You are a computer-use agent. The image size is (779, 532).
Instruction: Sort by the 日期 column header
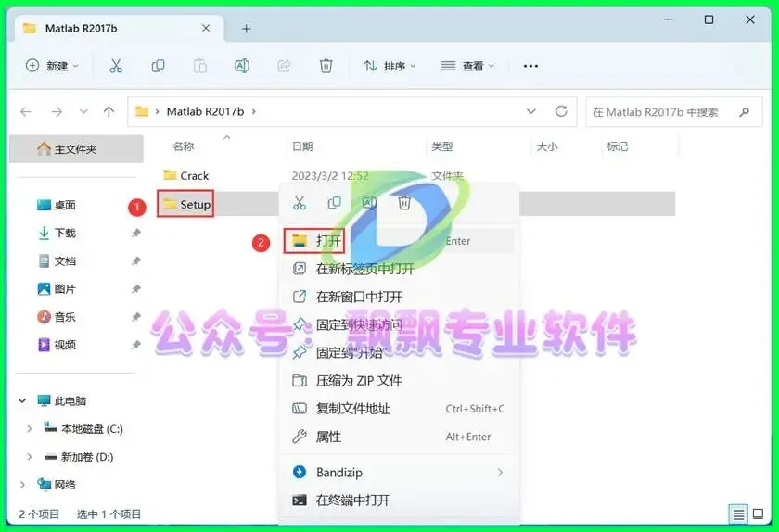(x=302, y=146)
